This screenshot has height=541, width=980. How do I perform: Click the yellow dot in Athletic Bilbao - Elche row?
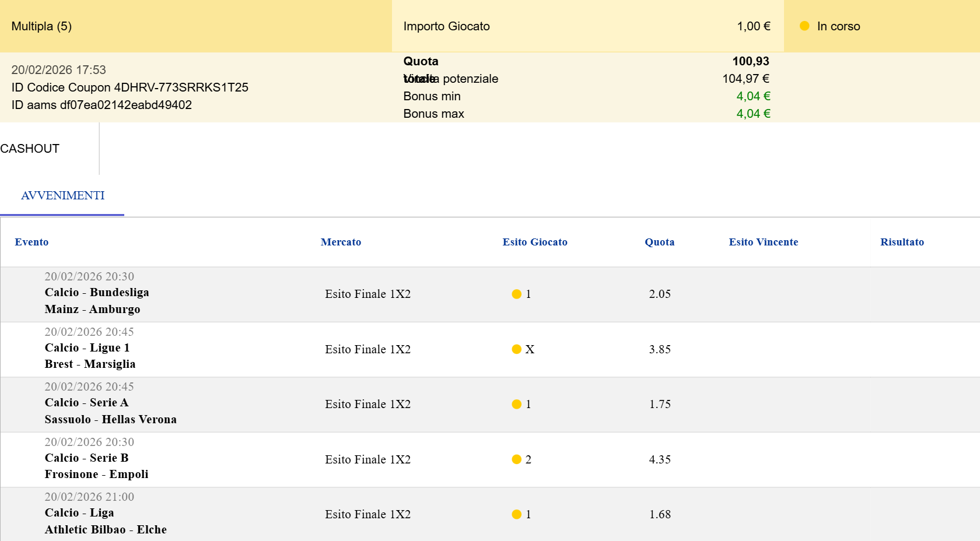(516, 515)
